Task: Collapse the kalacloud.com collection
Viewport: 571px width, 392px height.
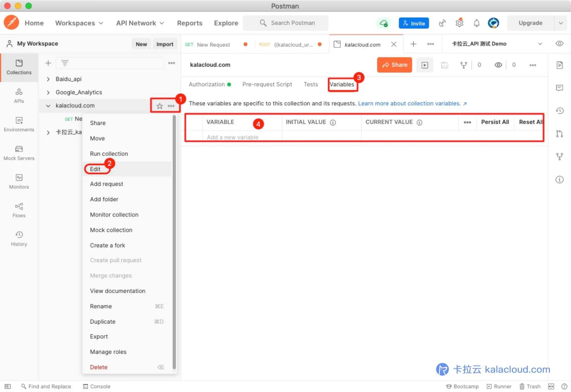Action: coord(48,106)
